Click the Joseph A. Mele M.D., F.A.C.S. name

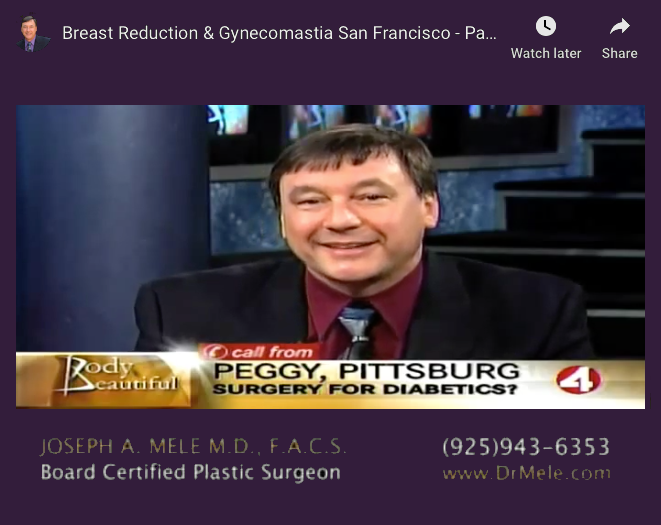coord(193,447)
